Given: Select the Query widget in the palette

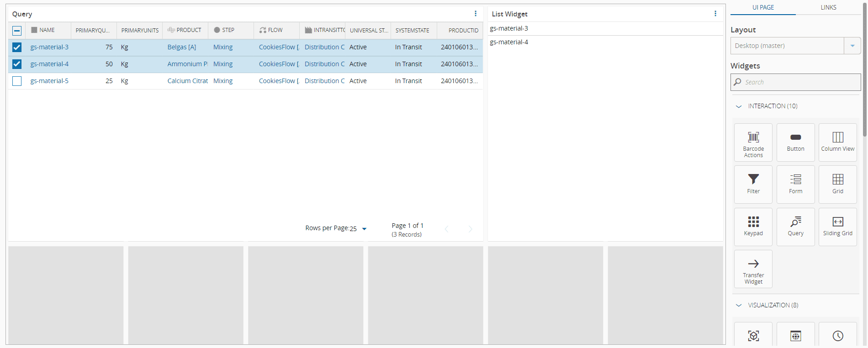Looking at the screenshot, I should pyautogui.click(x=795, y=227).
